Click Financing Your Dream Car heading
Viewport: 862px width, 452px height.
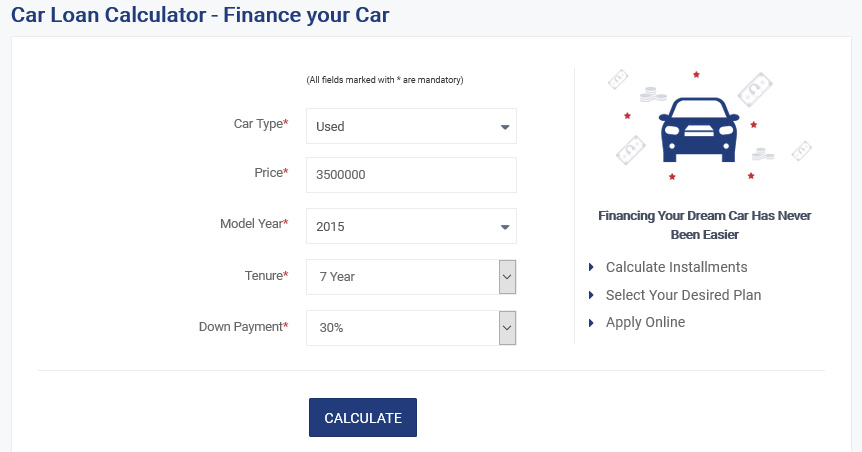tap(705, 225)
